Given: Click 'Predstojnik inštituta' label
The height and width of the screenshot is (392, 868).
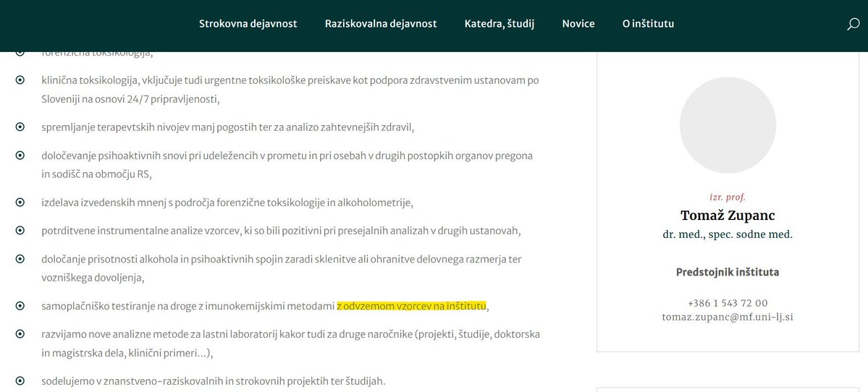Looking at the screenshot, I should (x=728, y=272).
